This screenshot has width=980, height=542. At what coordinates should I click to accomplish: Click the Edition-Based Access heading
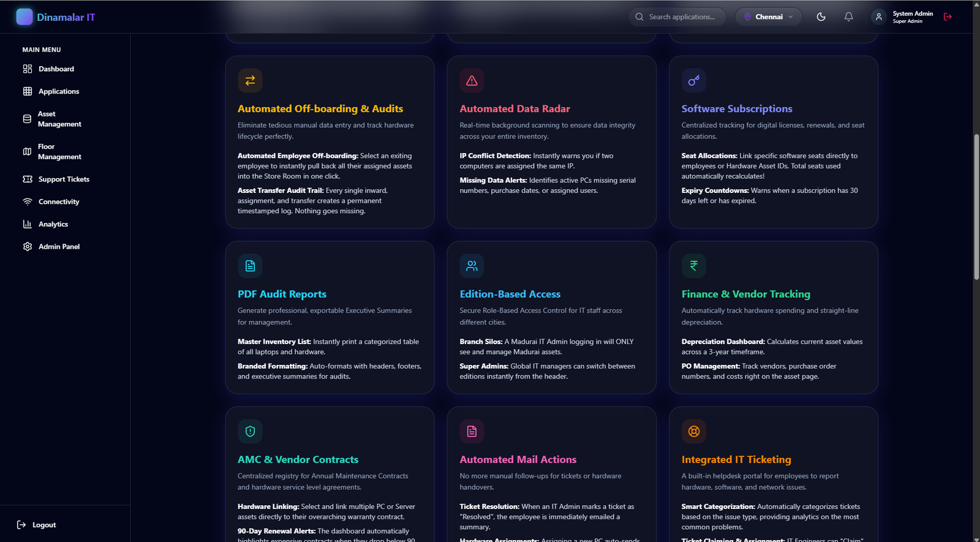click(x=510, y=294)
